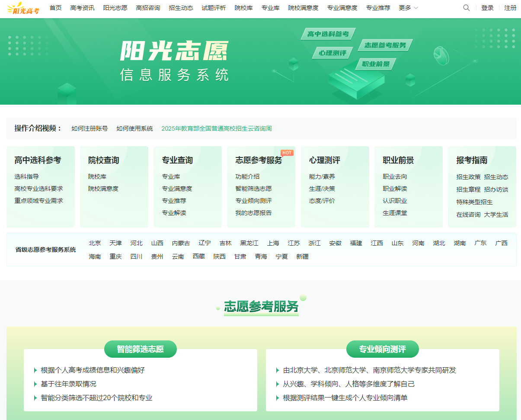Click 智能筛选志愿 under 志愿参考服务 card
The height and width of the screenshot is (420, 521).
(x=253, y=189)
